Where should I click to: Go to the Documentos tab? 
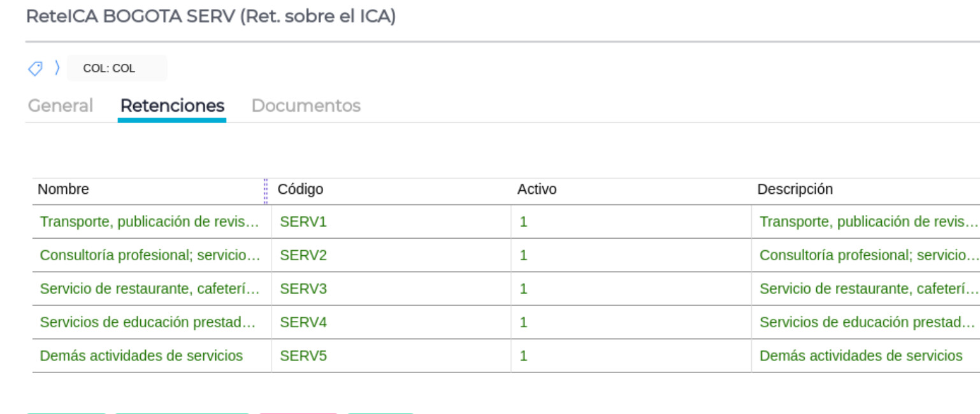click(306, 105)
